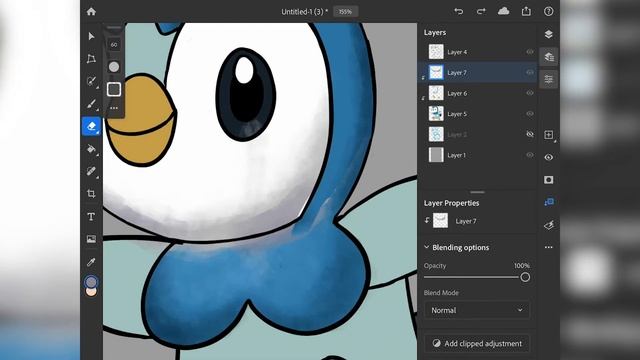
Task: Toggle clipping mask for layer
Action: click(x=549, y=202)
